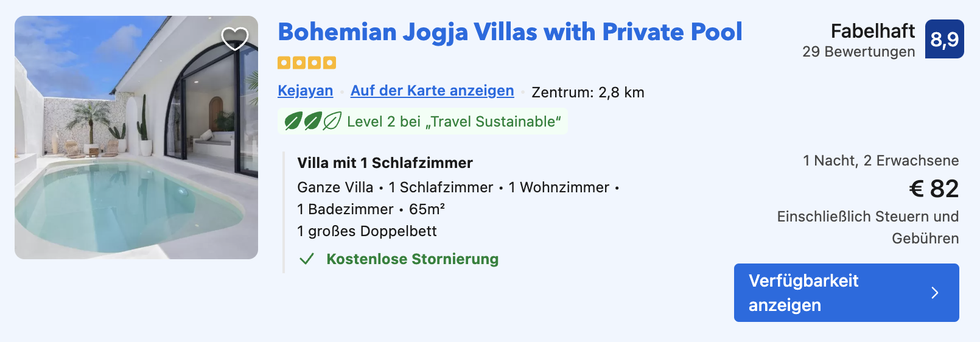Open the 29 Bewertungen reviews text
This screenshot has width=980, height=342.
click(x=859, y=52)
